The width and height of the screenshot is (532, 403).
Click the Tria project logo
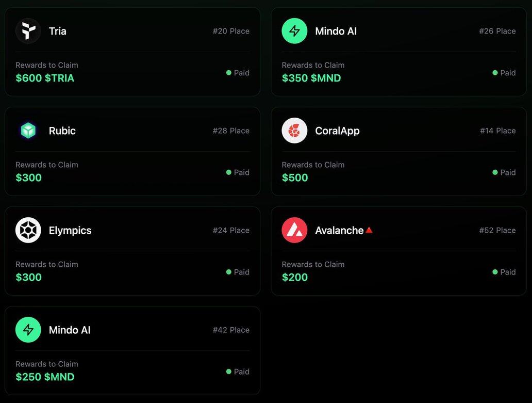pos(28,31)
